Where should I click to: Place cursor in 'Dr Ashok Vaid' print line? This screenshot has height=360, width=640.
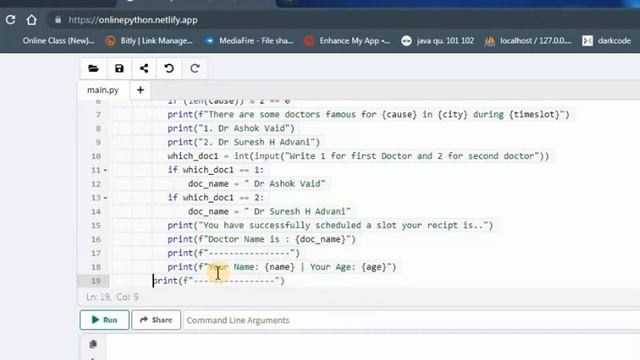coord(231,129)
